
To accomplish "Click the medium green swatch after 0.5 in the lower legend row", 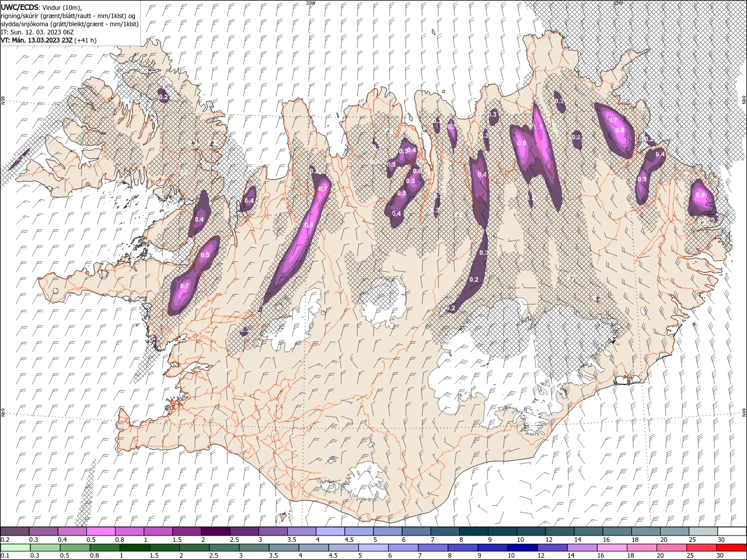I will click(x=74, y=548).
